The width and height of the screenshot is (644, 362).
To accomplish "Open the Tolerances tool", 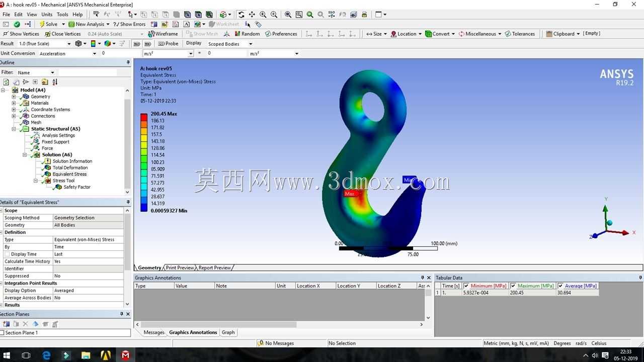I will [520, 34].
